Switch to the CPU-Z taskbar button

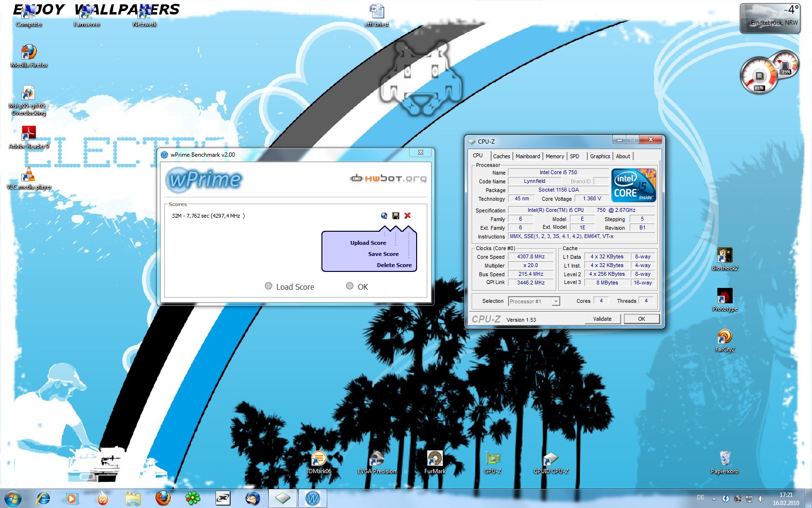click(283, 498)
